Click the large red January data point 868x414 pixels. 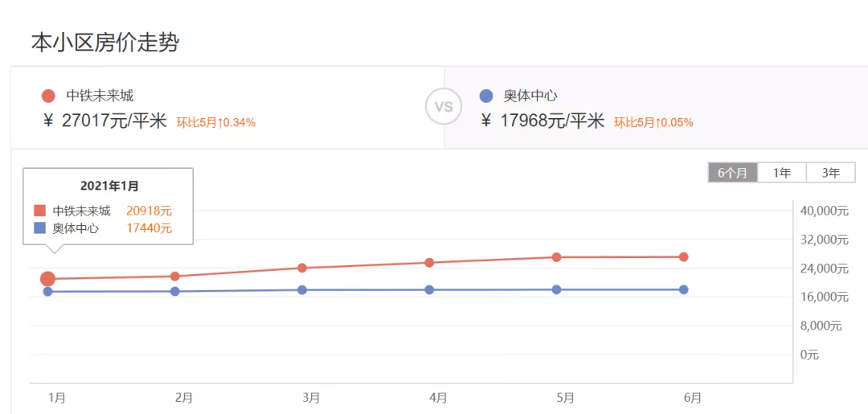pyautogui.click(x=47, y=279)
